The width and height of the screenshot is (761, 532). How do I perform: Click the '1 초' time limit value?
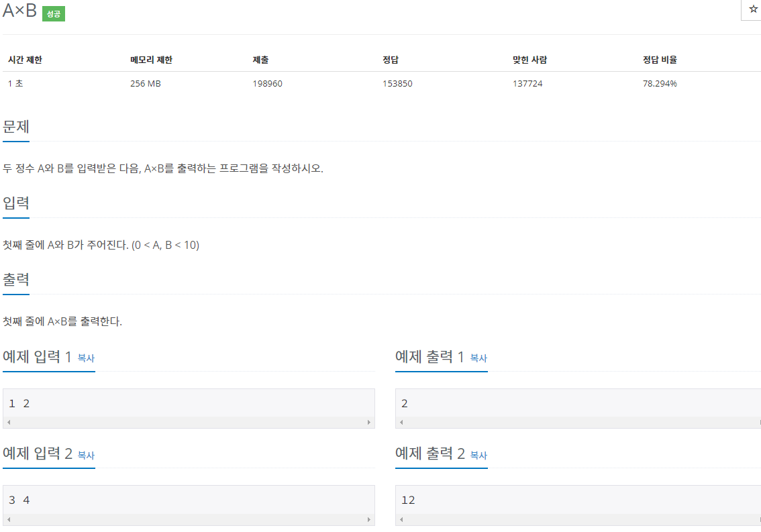15,83
